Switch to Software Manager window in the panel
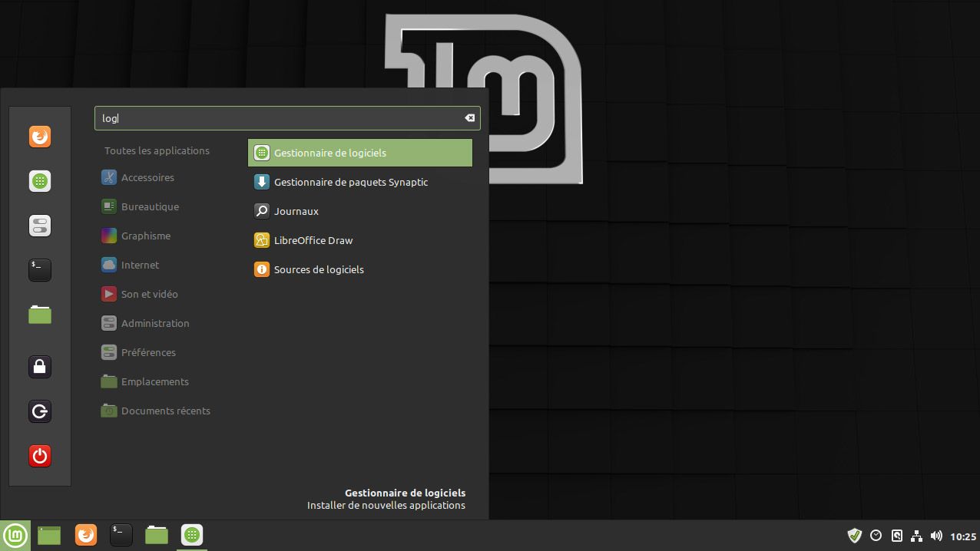 pyautogui.click(x=192, y=535)
